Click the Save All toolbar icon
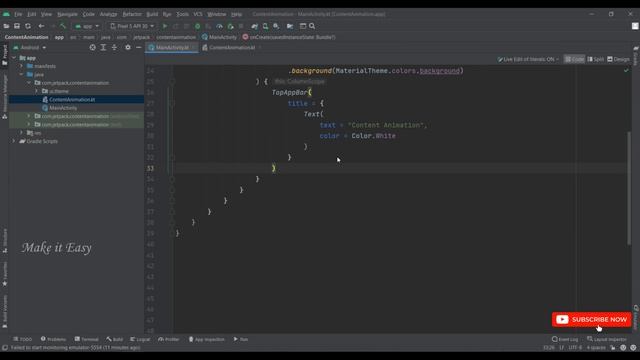The image size is (640, 360). tap(17, 26)
